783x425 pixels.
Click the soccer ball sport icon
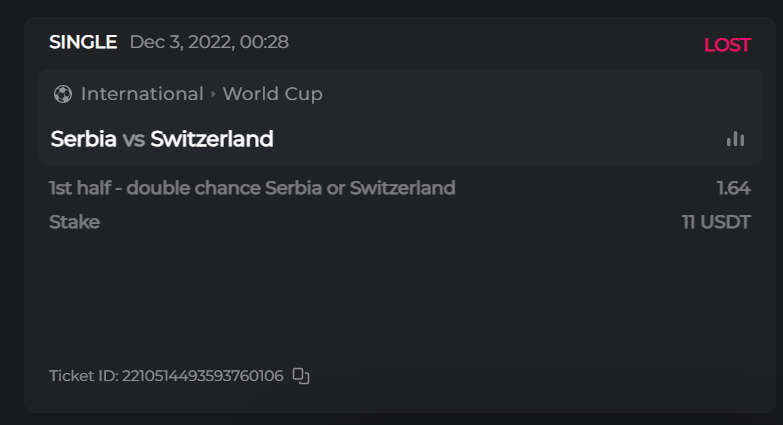(x=63, y=94)
